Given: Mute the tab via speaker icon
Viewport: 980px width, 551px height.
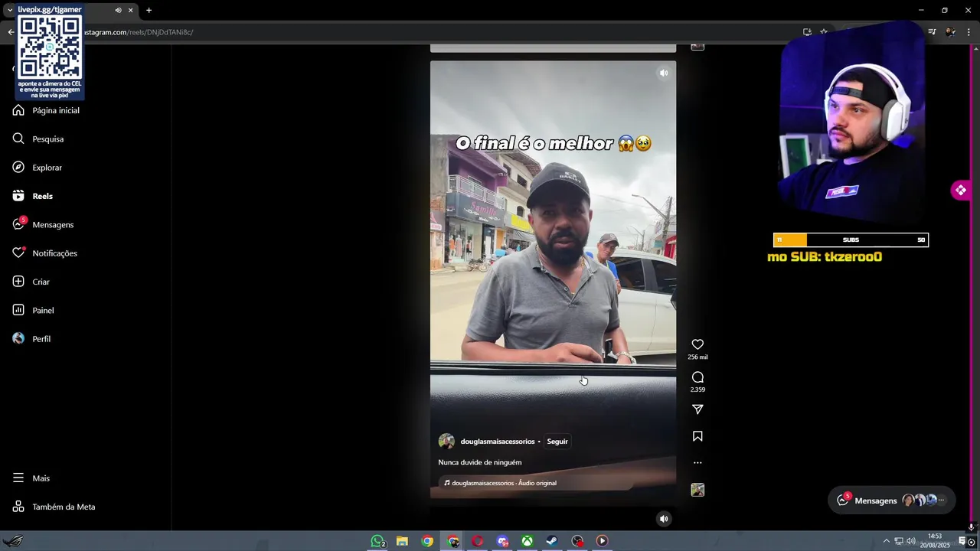Looking at the screenshot, I should (118, 11).
